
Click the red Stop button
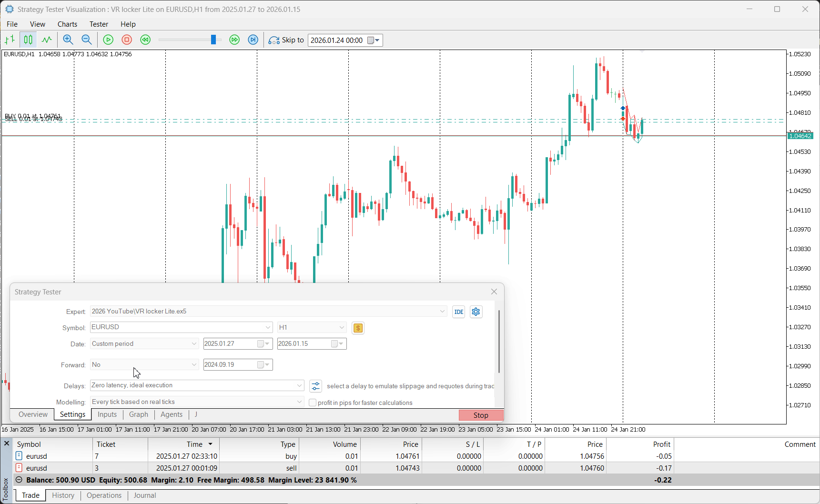point(481,415)
